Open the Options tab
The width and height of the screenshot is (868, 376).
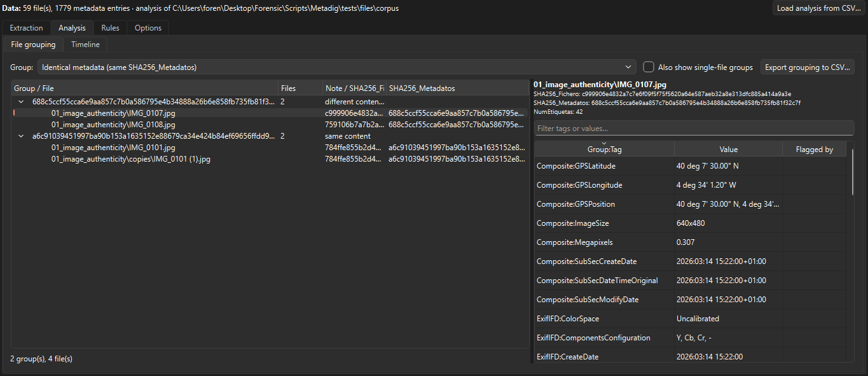pos(148,28)
